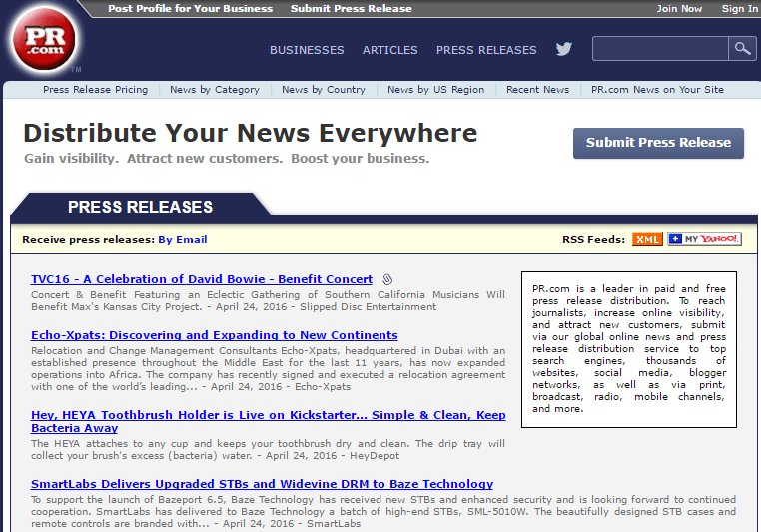Click the attachment icon beside TVC16 headline

387,279
